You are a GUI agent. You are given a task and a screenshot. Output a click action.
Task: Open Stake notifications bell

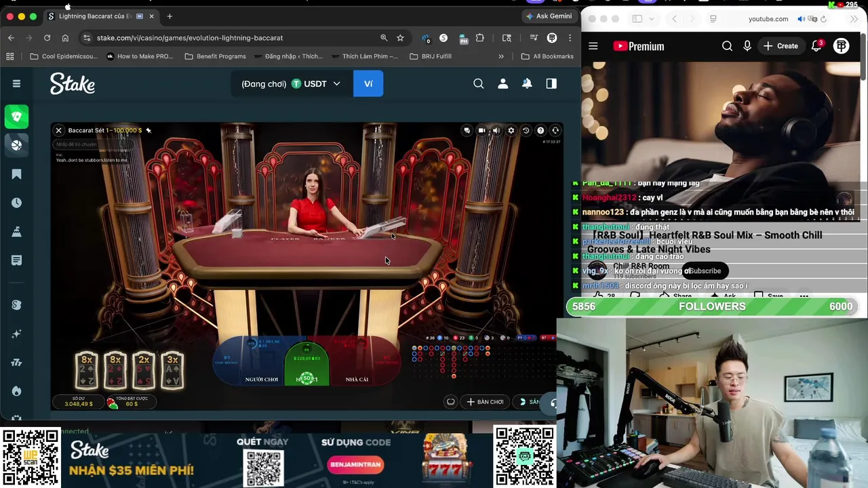527,83
